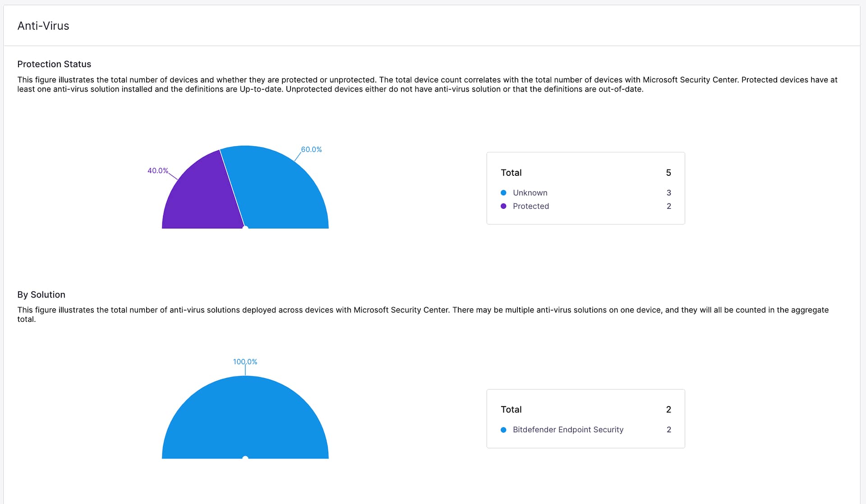866x504 pixels.
Task: Toggle the Unknown category visibility in the legend
Action: 530,192
